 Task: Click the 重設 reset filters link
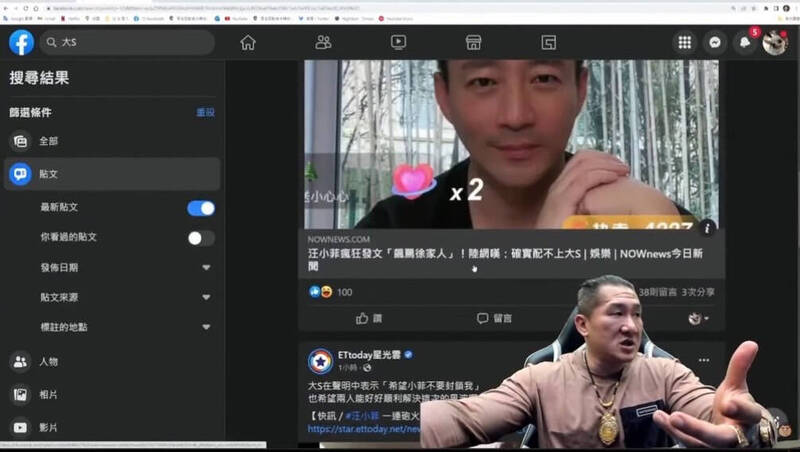pyautogui.click(x=206, y=112)
